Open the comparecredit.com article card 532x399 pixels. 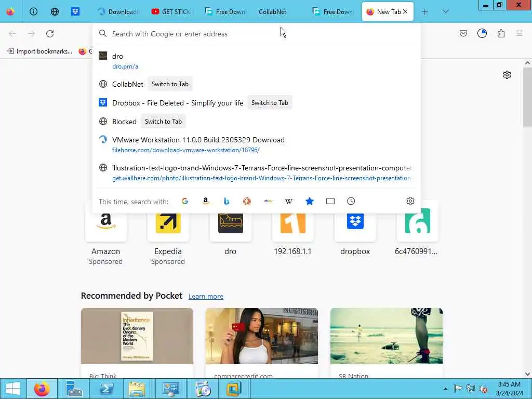coord(262,343)
